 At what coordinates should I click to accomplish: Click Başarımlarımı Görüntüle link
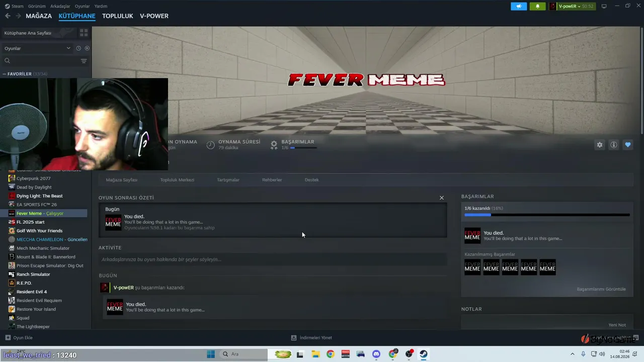click(x=601, y=289)
